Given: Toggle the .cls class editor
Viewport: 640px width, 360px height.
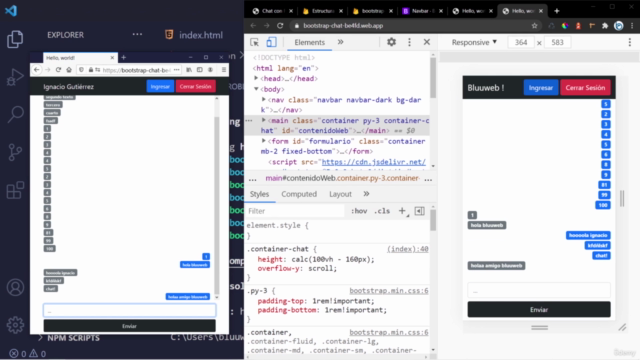Looking at the screenshot, I should [382, 211].
